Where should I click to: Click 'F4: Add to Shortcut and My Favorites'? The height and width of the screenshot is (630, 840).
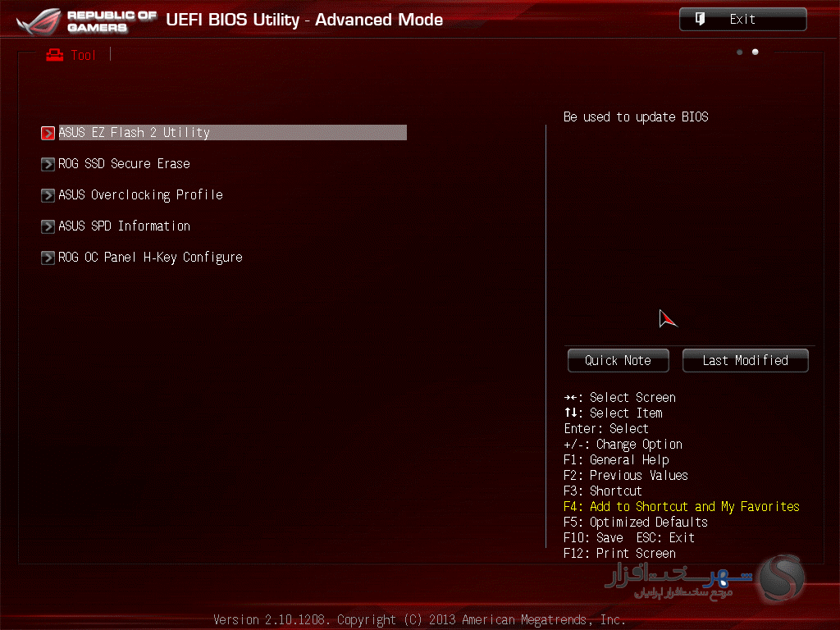(682, 507)
